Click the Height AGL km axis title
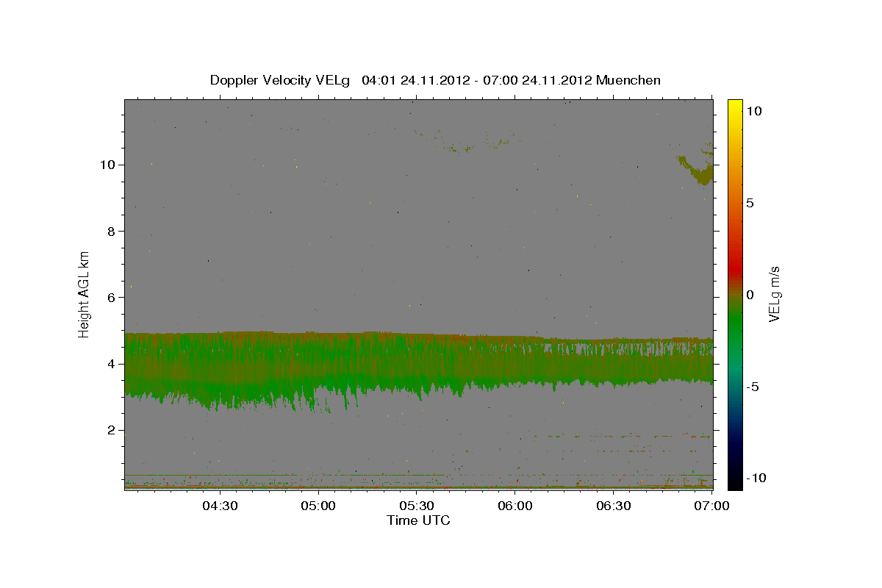882x588 pixels. click(x=85, y=293)
